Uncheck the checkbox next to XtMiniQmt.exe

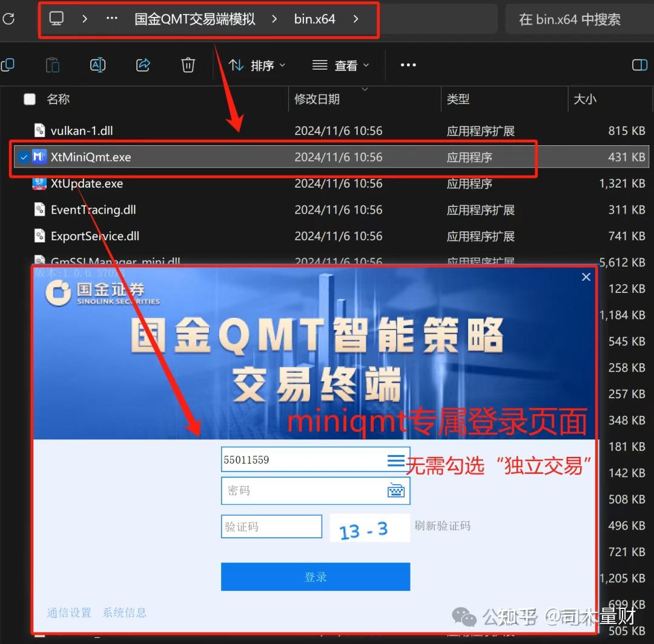[x=24, y=156]
